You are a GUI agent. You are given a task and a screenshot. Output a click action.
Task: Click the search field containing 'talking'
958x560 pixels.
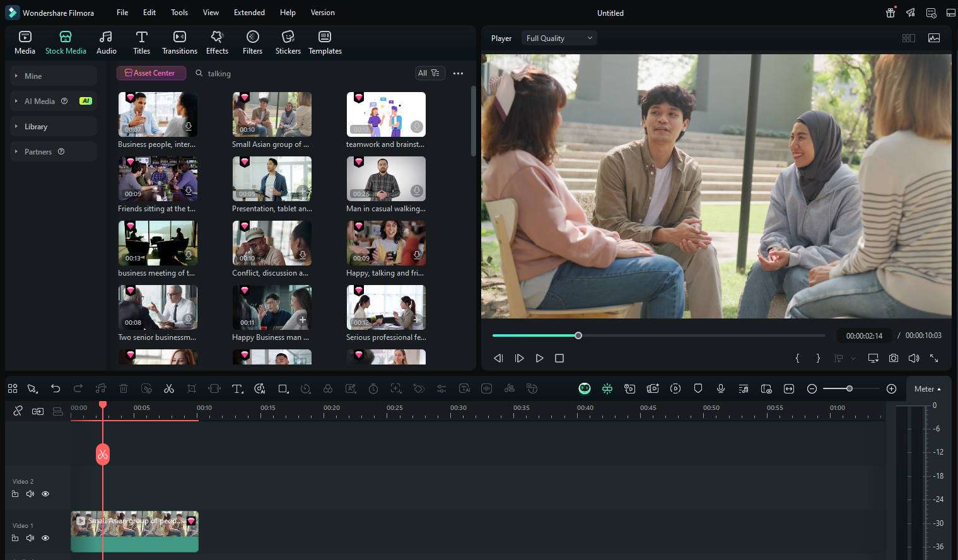[x=302, y=73]
